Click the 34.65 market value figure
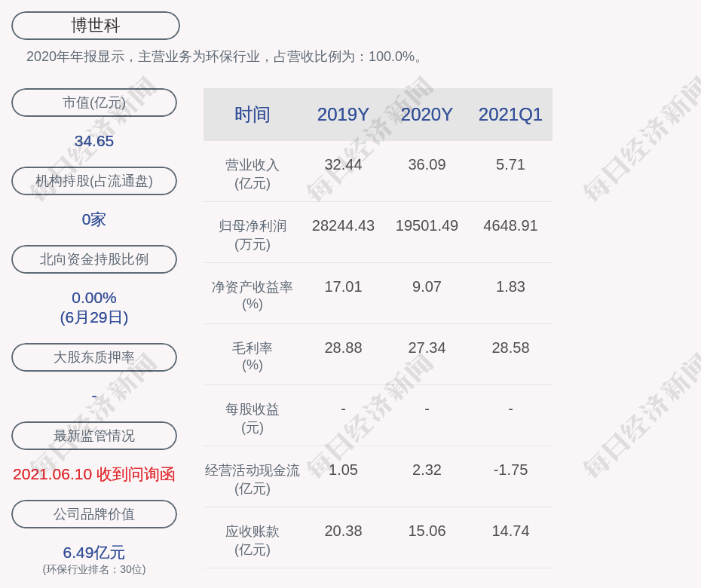 coord(94,141)
